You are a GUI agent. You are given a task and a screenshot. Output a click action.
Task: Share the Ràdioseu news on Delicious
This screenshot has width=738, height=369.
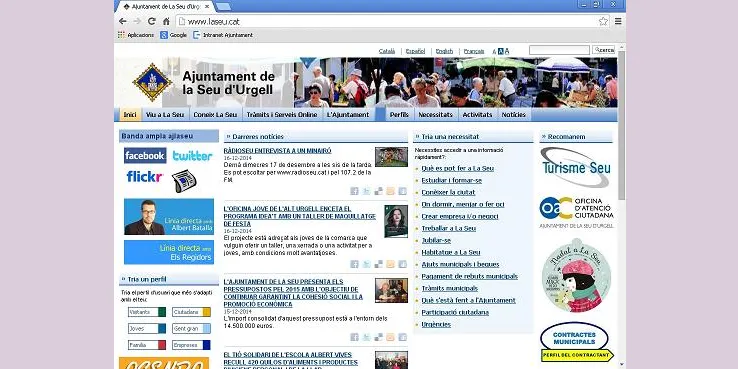(x=378, y=191)
